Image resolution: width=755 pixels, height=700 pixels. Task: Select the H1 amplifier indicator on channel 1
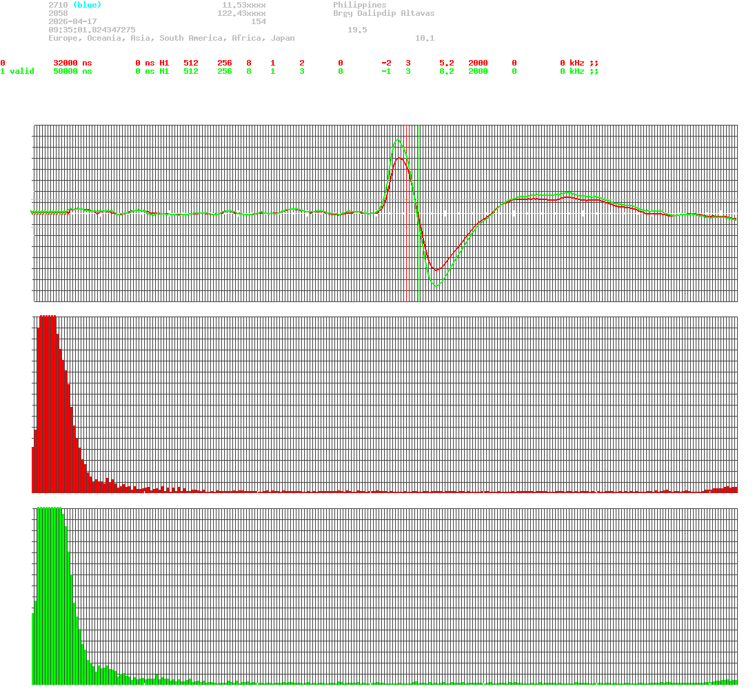click(165, 71)
